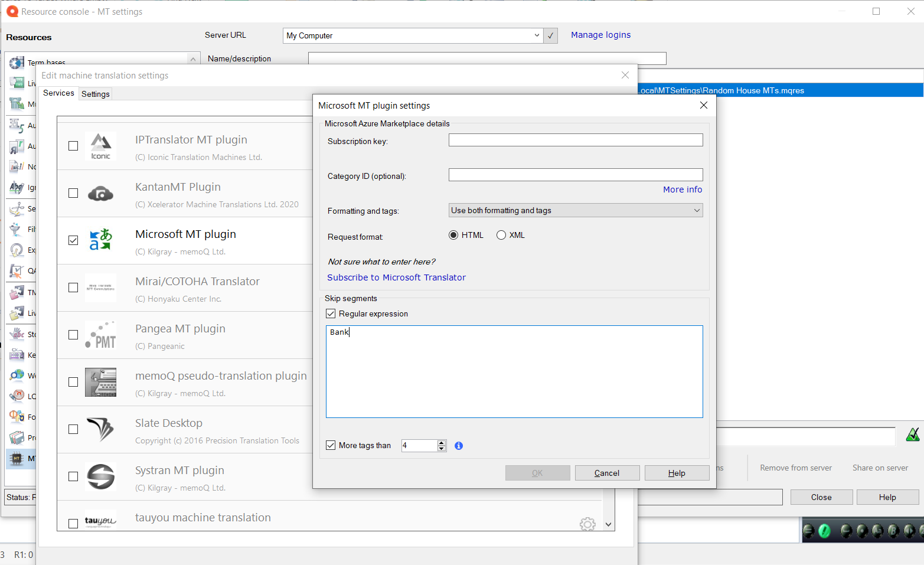This screenshot has height=565, width=924.
Task: Click green pencil round status icon
Action: 825,531
